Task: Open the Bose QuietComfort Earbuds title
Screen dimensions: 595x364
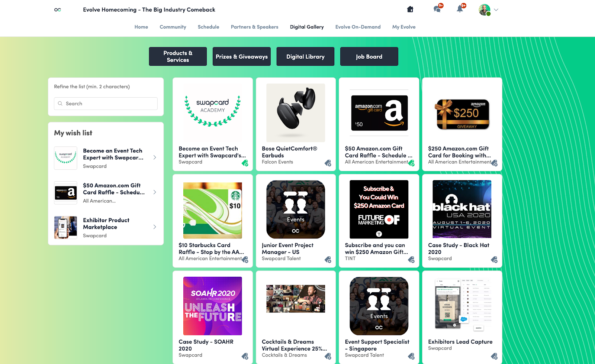Action: (x=289, y=152)
